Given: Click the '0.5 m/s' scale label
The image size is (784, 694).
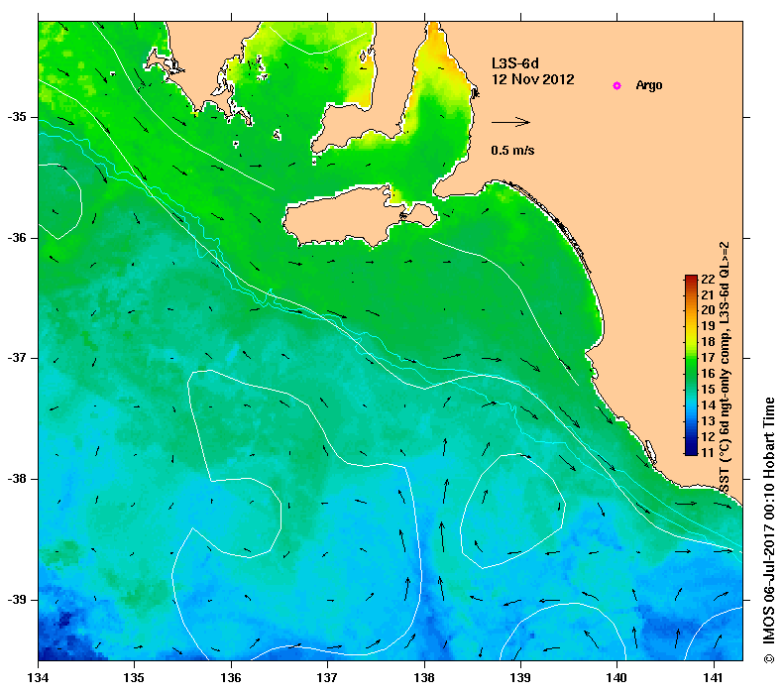Looking at the screenshot, I should 512,150.
